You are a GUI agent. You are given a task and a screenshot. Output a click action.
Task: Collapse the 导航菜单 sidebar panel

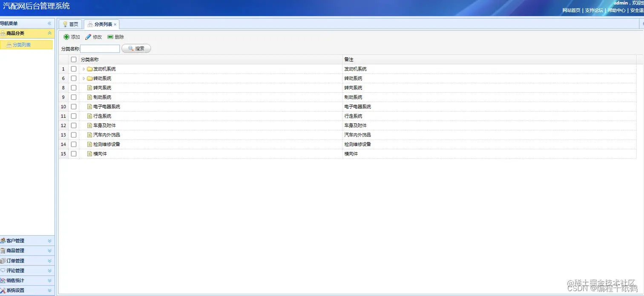click(x=49, y=23)
